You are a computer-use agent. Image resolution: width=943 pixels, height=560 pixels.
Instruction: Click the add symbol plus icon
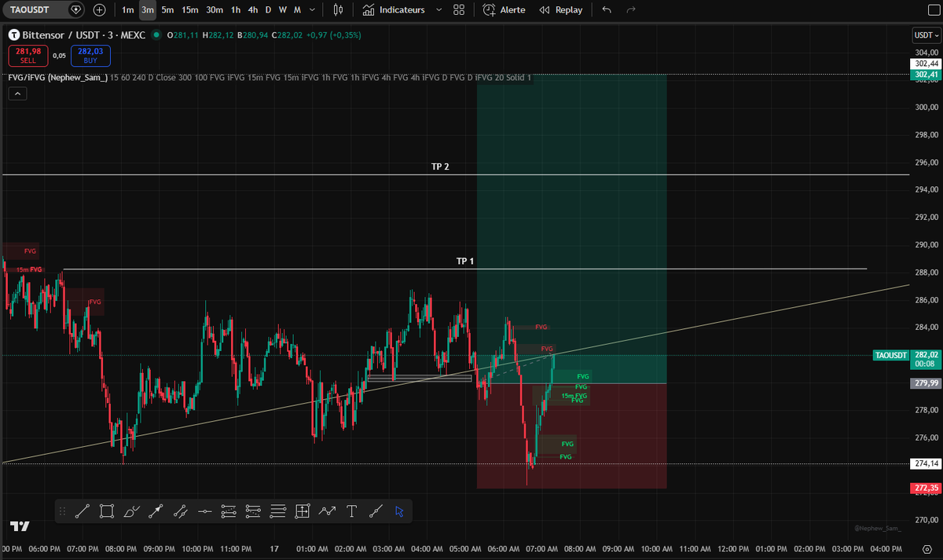click(x=99, y=10)
